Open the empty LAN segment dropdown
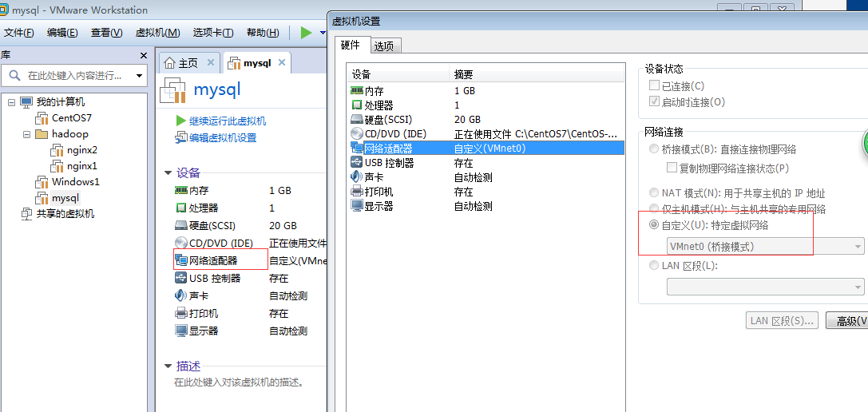Screen dimensions: 868x412 (x=765, y=287)
